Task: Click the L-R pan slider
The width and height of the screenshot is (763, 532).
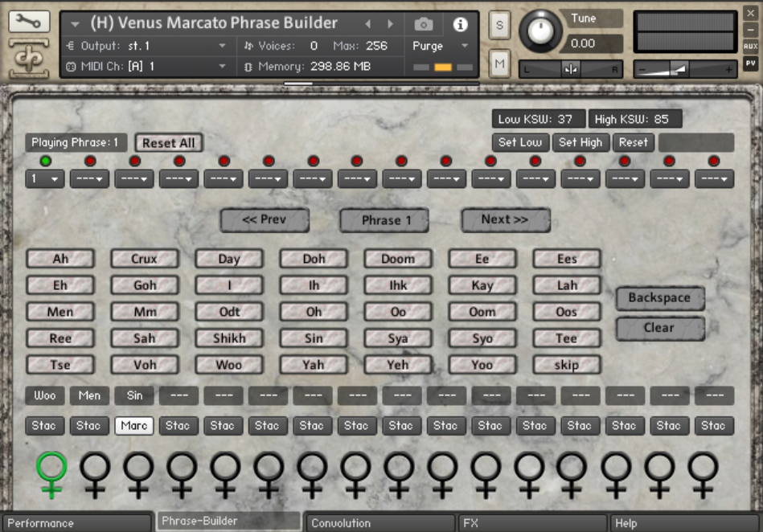Action: click(x=570, y=70)
